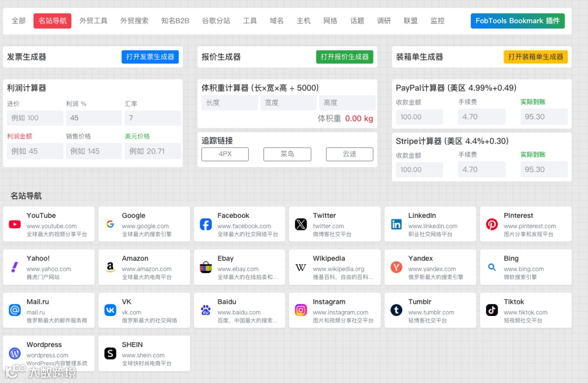The image size is (588, 383).
Task: Click the Google logo icon
Action: point(110,224)
